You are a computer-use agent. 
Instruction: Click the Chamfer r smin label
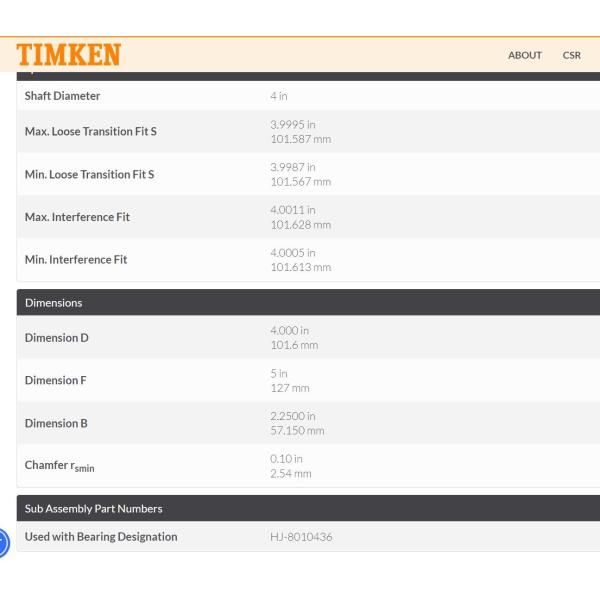coord(59,466)
